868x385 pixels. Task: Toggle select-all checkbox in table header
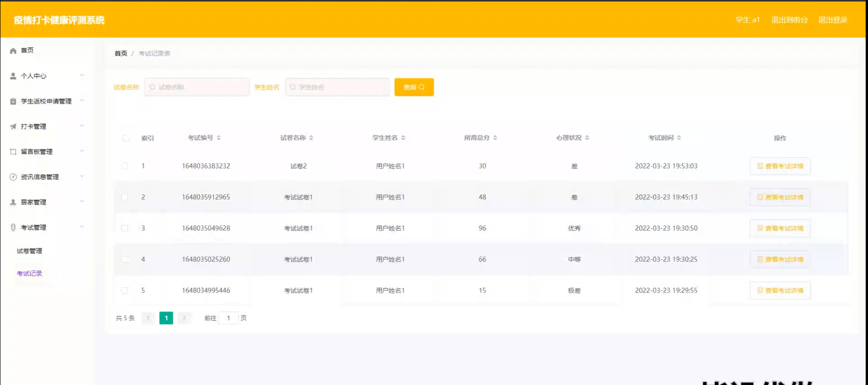125,138
